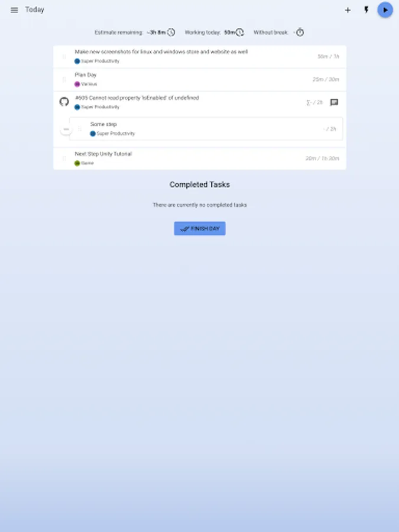Click the working today clock icon
Image resolution: width=399 pixels, height=532 pixels.
(240, 33)
